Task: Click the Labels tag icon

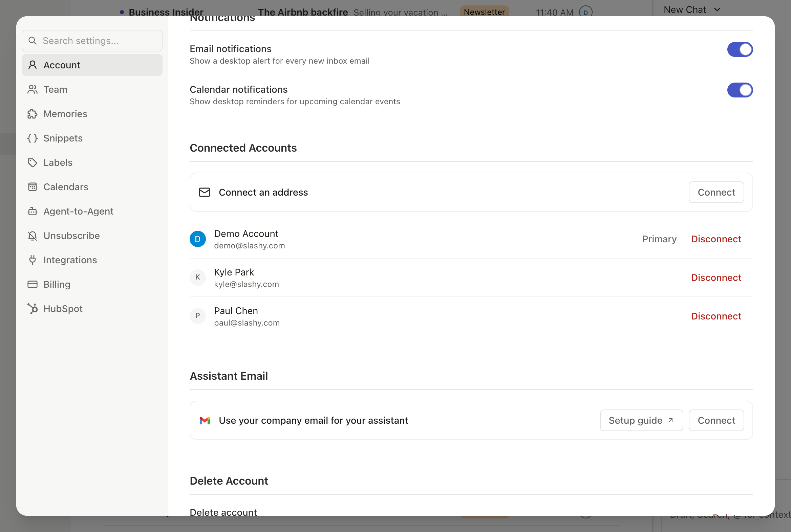Action: (33, 162)
